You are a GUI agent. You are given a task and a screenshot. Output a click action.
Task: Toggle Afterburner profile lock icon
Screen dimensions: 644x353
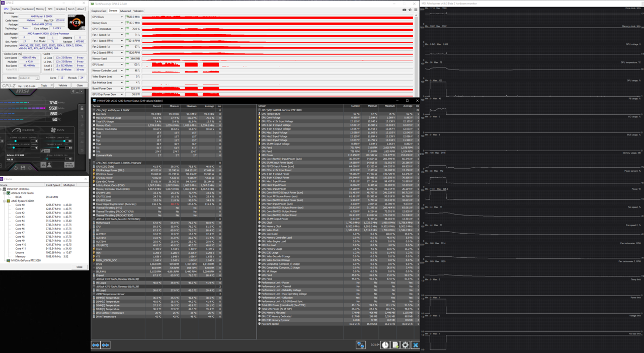[82, 108]
